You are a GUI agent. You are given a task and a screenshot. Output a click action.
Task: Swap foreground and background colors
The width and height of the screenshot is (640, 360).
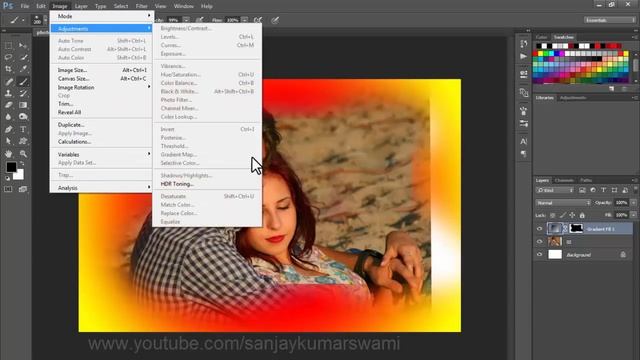coord(22,163)
